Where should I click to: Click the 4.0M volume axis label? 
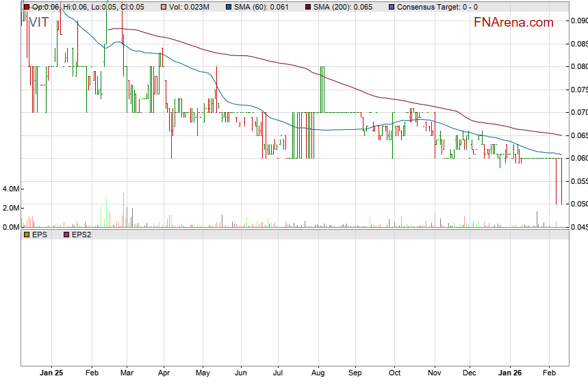pos(11,189)
